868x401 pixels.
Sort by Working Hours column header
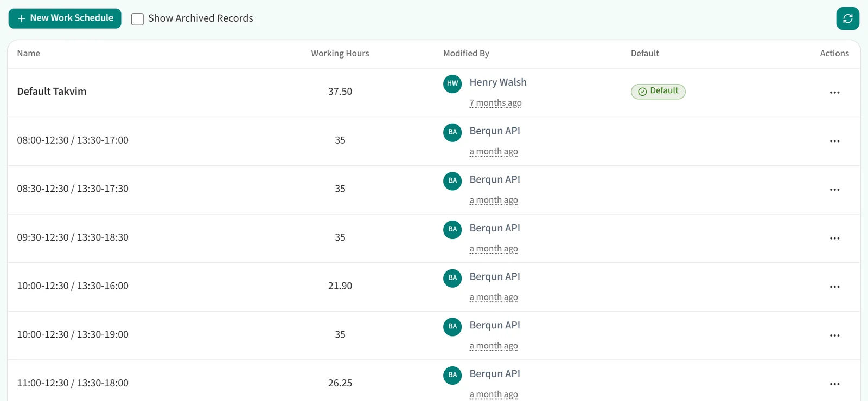[x=340, y=53]
